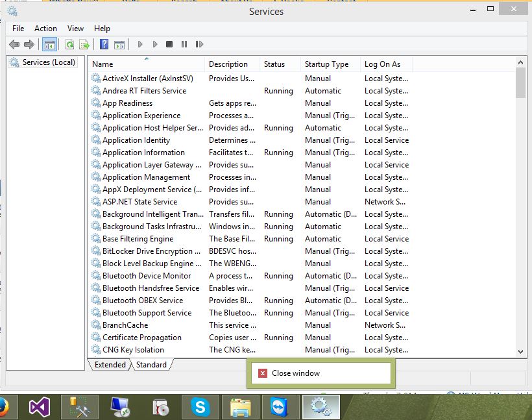Image resolution: width=532 pixels, height=420 pixels.
Task: Select the Certificate Propagation service
Action: point(250,338)
